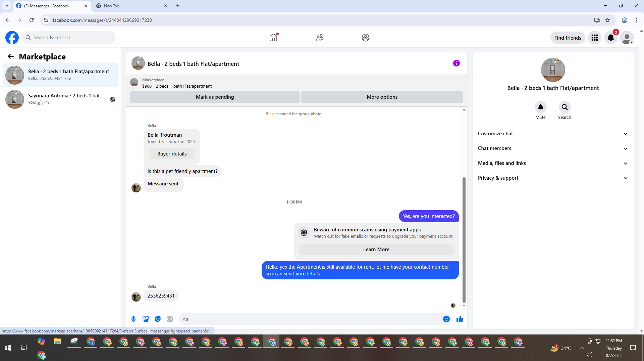Click the 'Yes, are you interested?' message
The image size is (644, 361).
coord(429,216)
